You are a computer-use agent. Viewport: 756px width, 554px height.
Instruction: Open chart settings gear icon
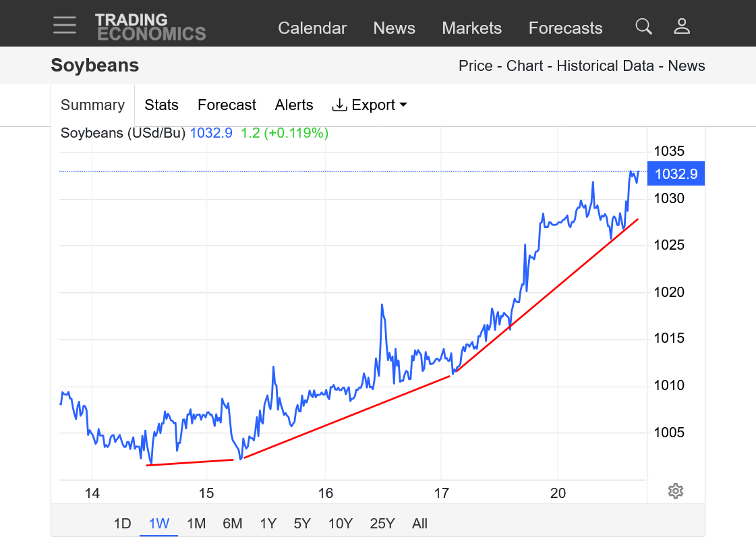(676, 491)
